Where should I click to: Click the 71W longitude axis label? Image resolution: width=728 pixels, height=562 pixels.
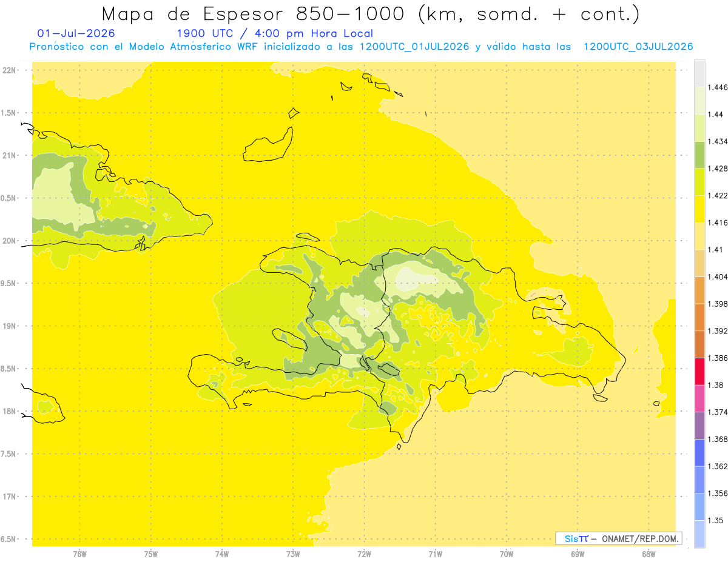tap(435, 554)
